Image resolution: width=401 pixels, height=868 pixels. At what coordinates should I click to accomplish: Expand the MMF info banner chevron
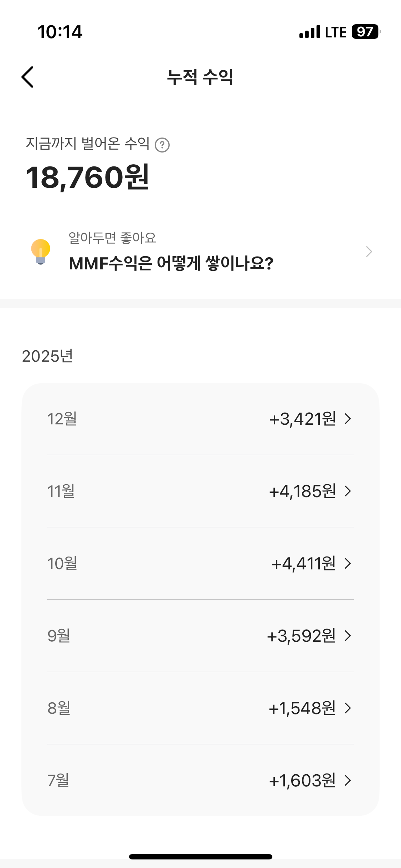point(369,252)
